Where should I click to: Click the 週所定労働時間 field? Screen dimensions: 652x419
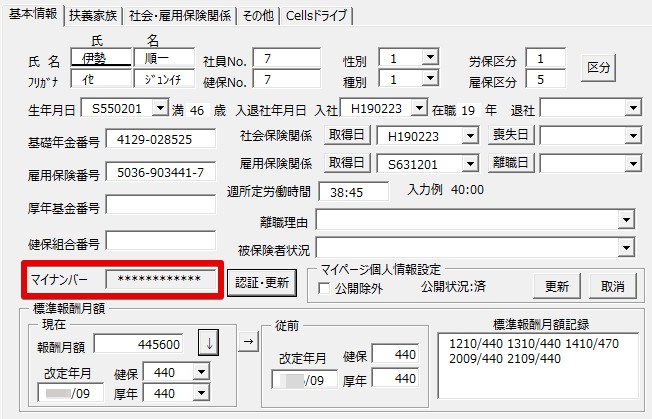click(353, 192)
